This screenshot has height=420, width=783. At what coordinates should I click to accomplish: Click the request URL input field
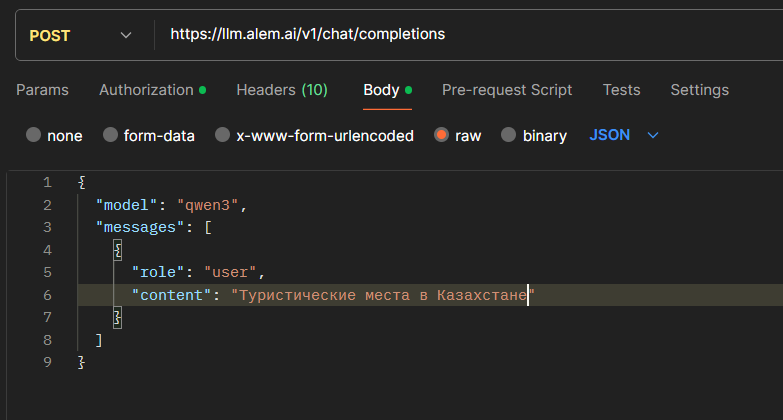(460, 34)
